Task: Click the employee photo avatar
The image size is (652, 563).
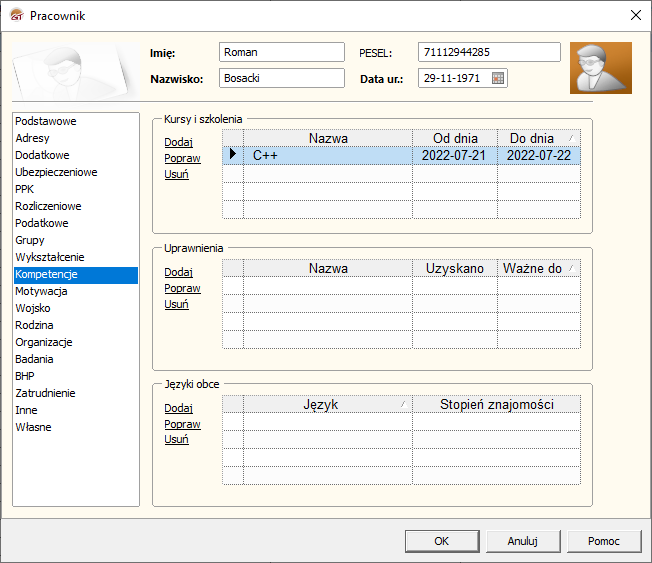Action: pyautogui.click(x=600, y=68)
